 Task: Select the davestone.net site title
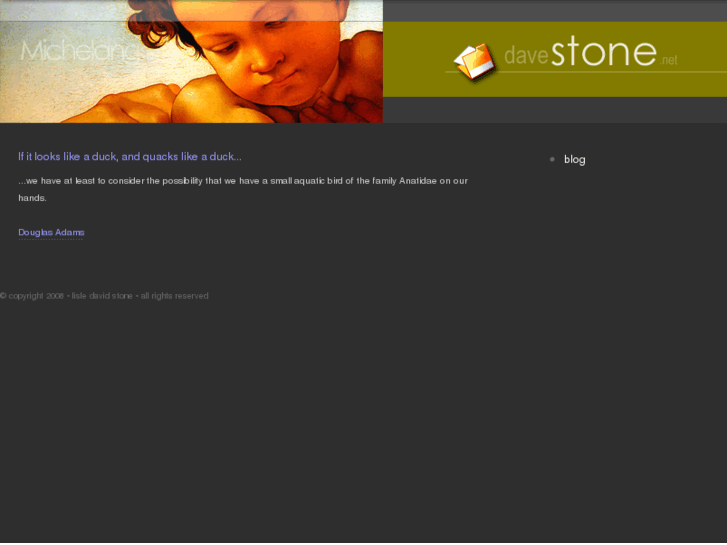tap(591, 52)
